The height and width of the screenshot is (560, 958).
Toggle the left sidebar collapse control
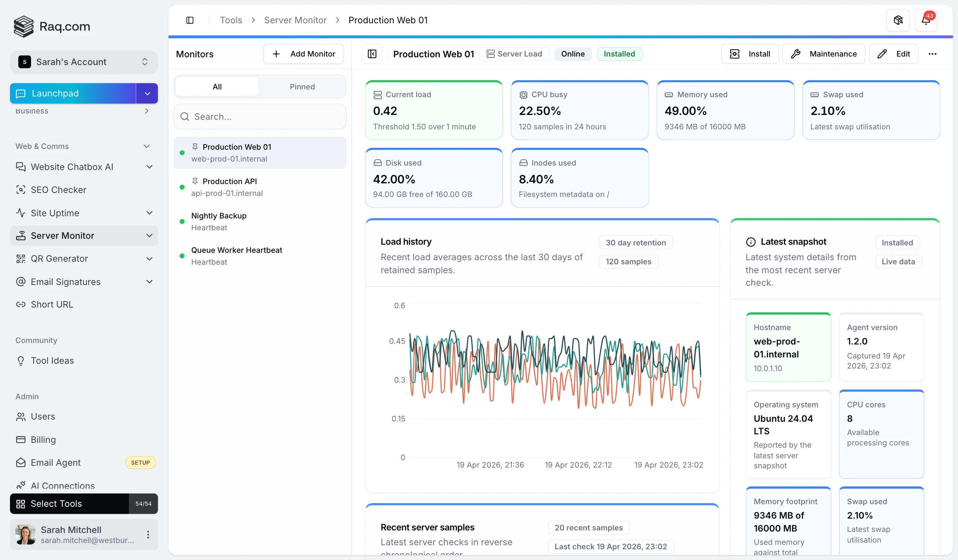tap(190, 20)
